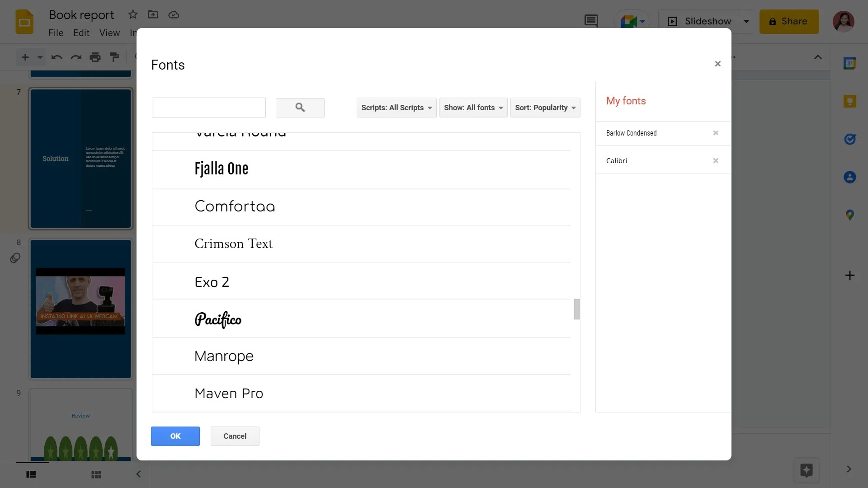
Task: Open the View menu
Action: coord(109,33)
